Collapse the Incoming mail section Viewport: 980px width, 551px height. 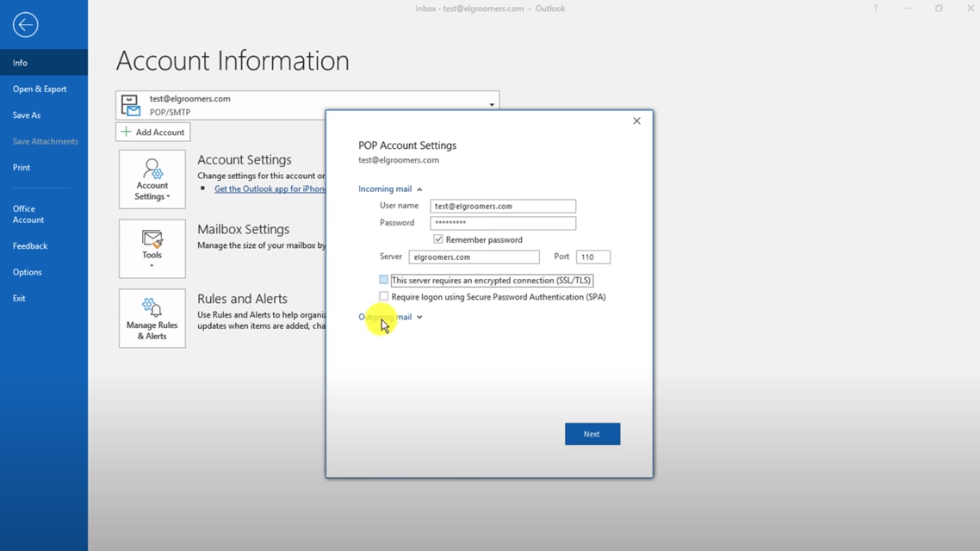(x=390, y=189)
